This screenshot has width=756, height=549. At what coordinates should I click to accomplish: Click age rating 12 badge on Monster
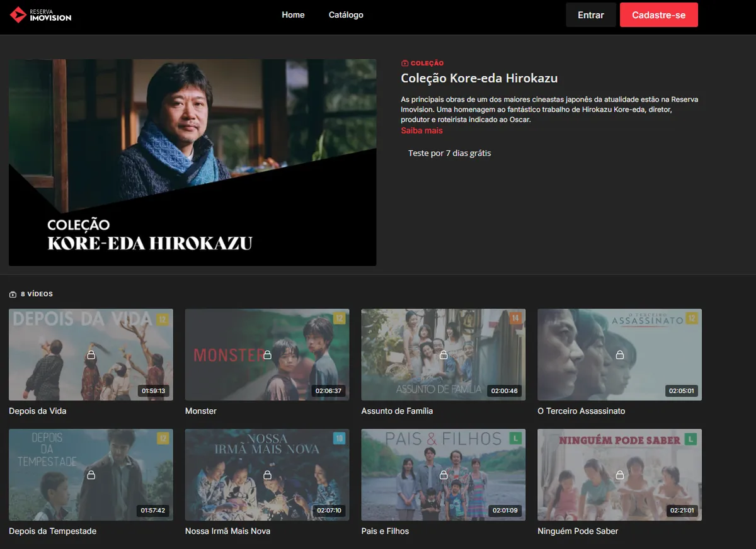[340, 319]
